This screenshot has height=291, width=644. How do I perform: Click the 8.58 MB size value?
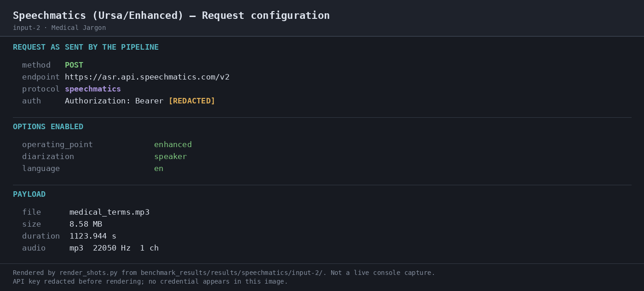[86, 224]
